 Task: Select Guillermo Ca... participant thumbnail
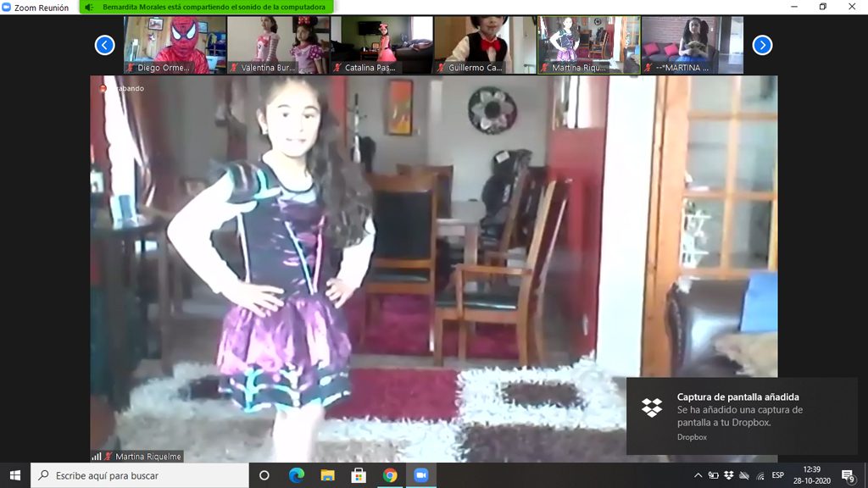click(485, 45)
